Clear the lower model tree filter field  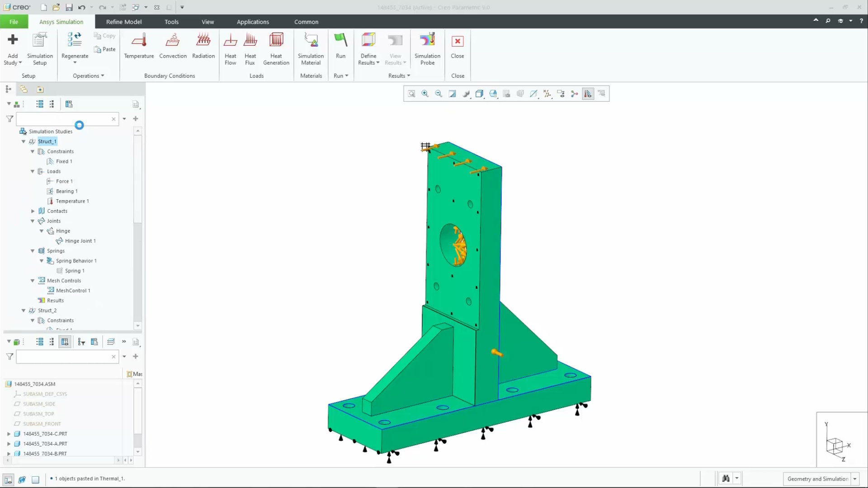(113, 357)
